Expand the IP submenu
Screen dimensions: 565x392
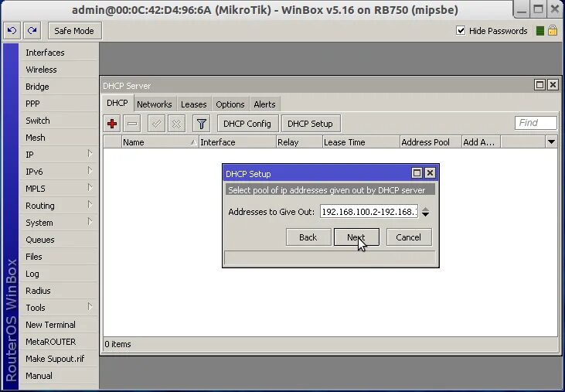90,154
